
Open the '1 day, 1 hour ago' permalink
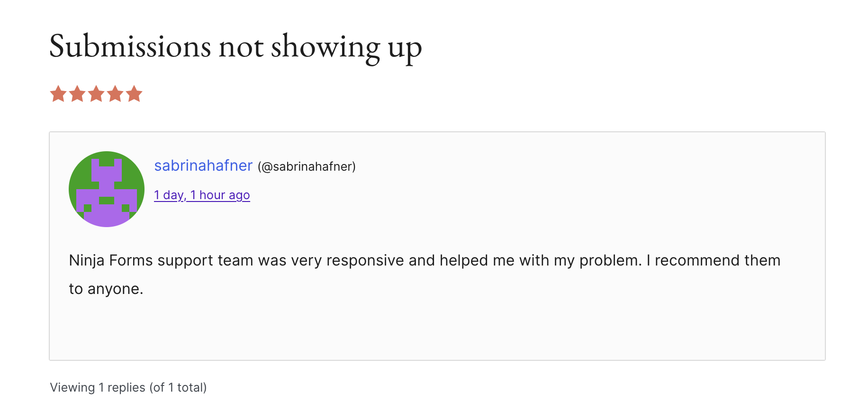[x=202, y=195]
